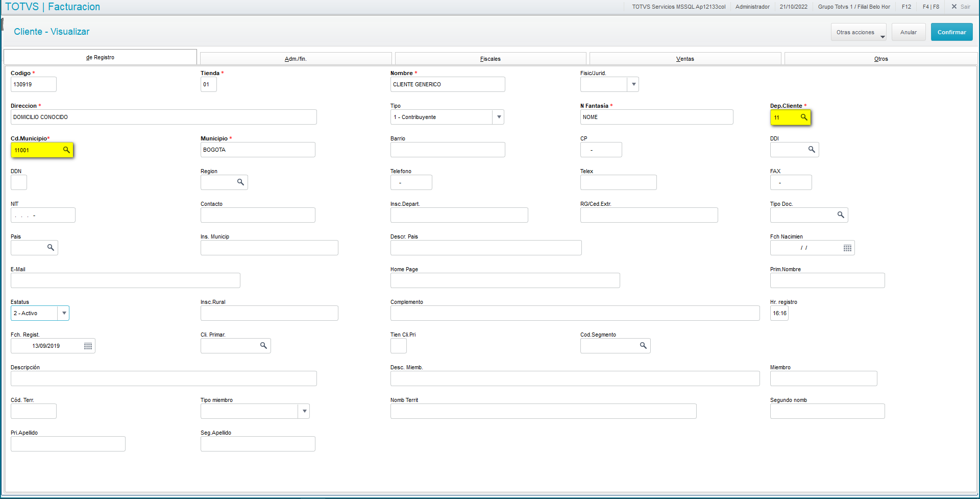Click the Insc.Rural input field

(269, 313)
